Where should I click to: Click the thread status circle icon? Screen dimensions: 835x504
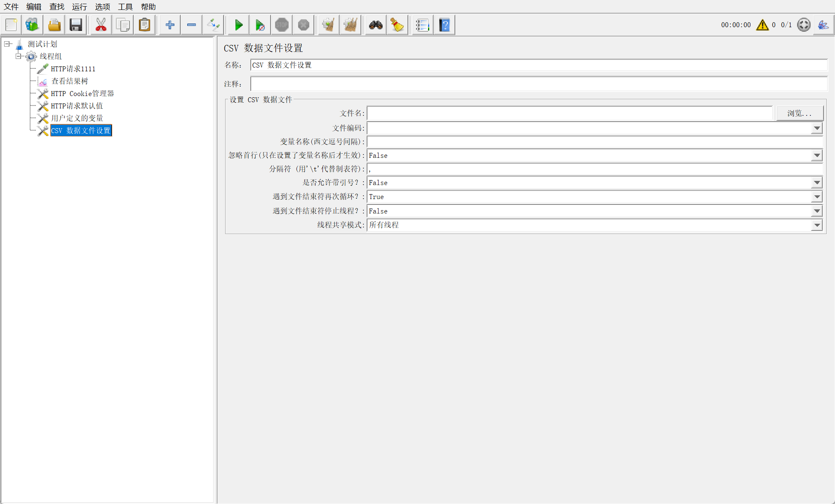click(804, 25)
